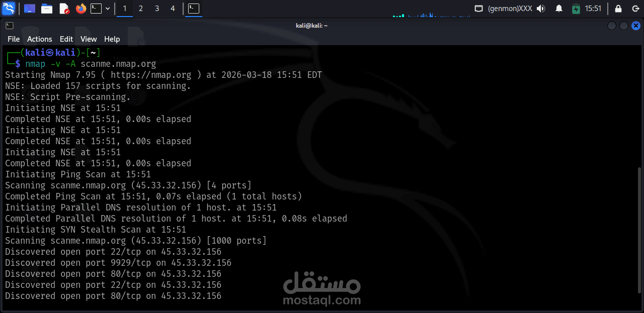Image resolution: width=644 pixels, height=313 pixels.
Task: Open the file manager from the panel
Action: coord(46,8)
